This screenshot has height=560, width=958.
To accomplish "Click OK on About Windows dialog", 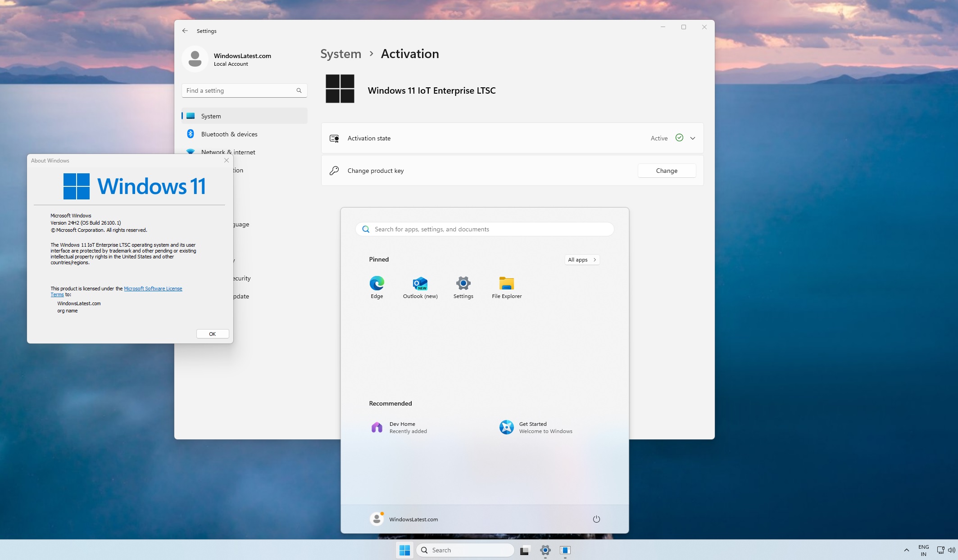I will click(x=212, y=333).
